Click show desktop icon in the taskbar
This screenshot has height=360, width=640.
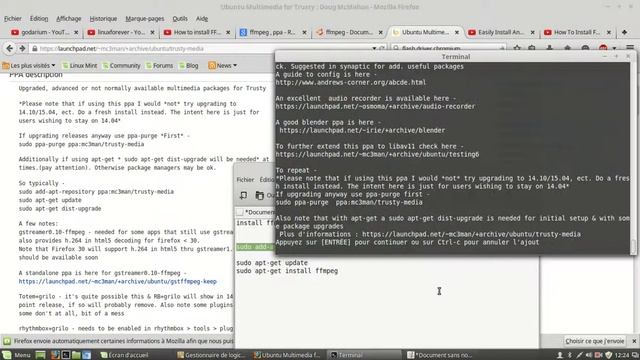click(x=40, y=355)
